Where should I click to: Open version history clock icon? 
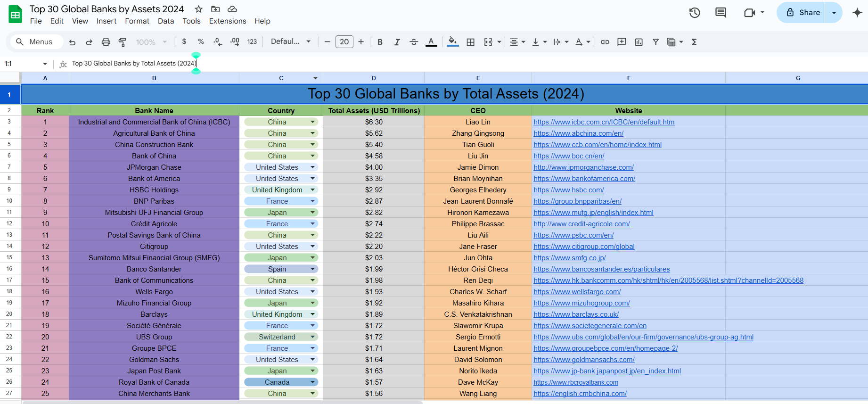pos(695,13)
